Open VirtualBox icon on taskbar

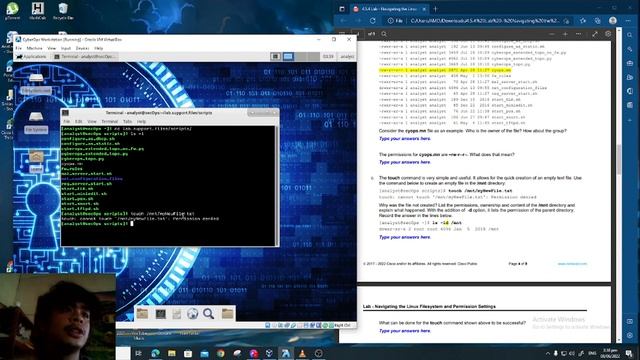tap(270, 353)
